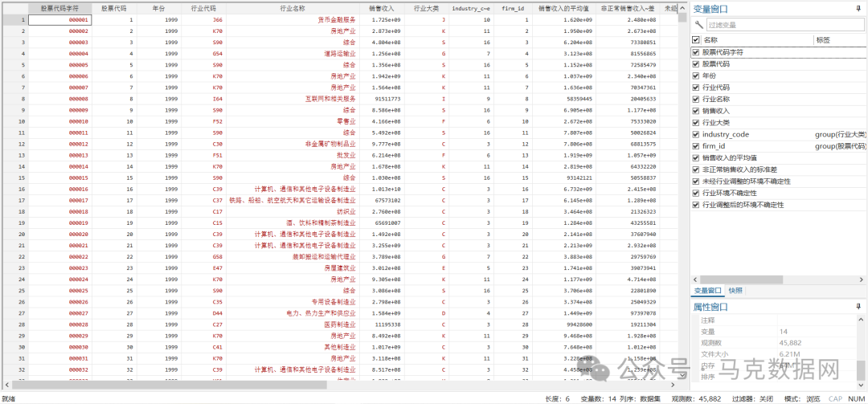Click the 互联网和相关服务 cell
The width and height of the screenshot is (868, 404).
[x=293, y=99]
